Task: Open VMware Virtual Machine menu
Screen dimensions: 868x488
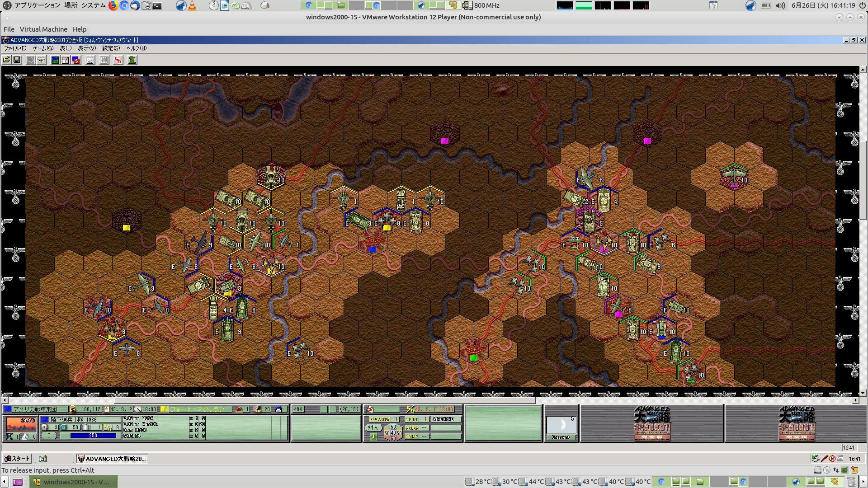Action: (43, 29)
